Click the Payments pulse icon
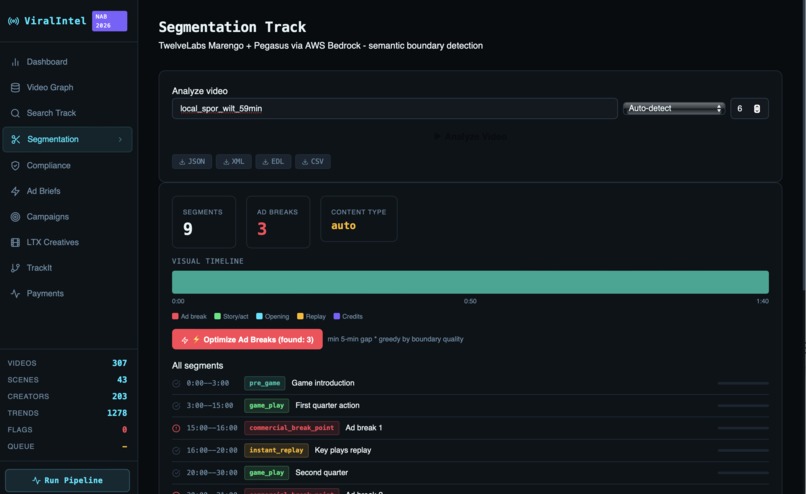The height and width of the screenshot is (494, 806). coord(15,294)
